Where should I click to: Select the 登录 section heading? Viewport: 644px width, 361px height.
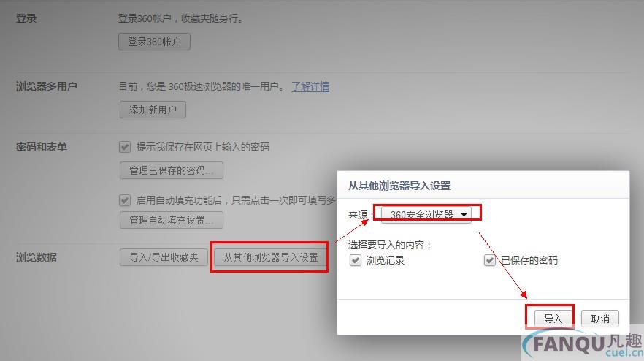click(26, 18)
